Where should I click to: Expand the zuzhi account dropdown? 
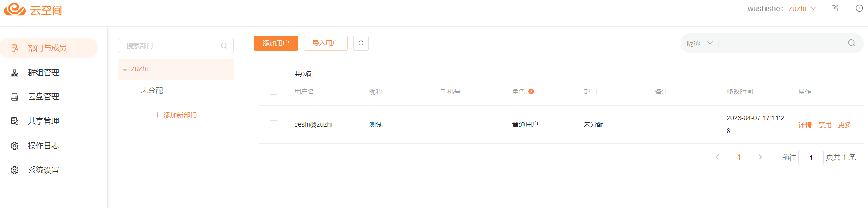(x=802, y=8)
